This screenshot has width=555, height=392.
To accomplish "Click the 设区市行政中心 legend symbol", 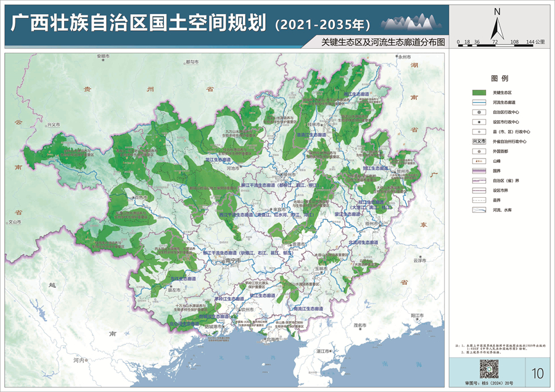I will pyautogui.click(x=479, y=121).
